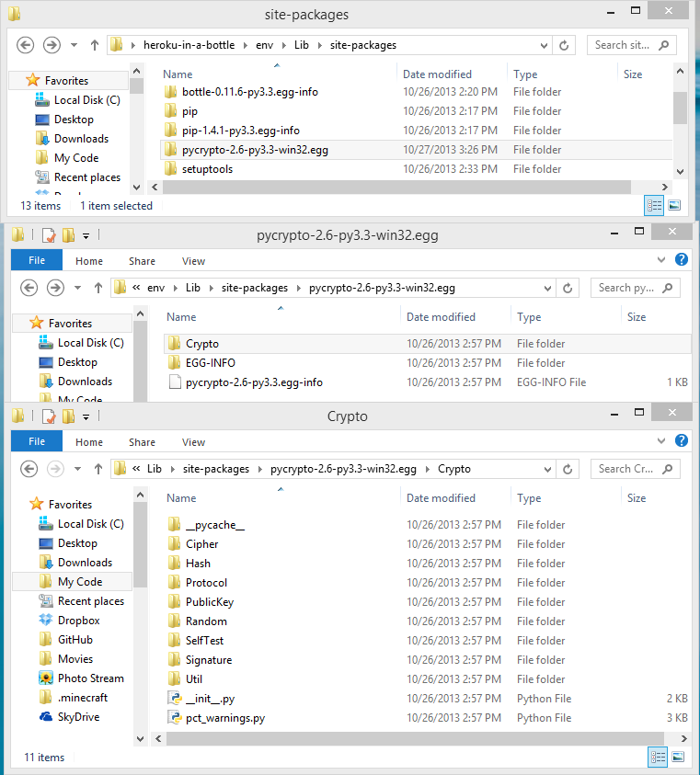
Task: Click horizontal scrollbar in Crypto window
Action: [414, 738]
